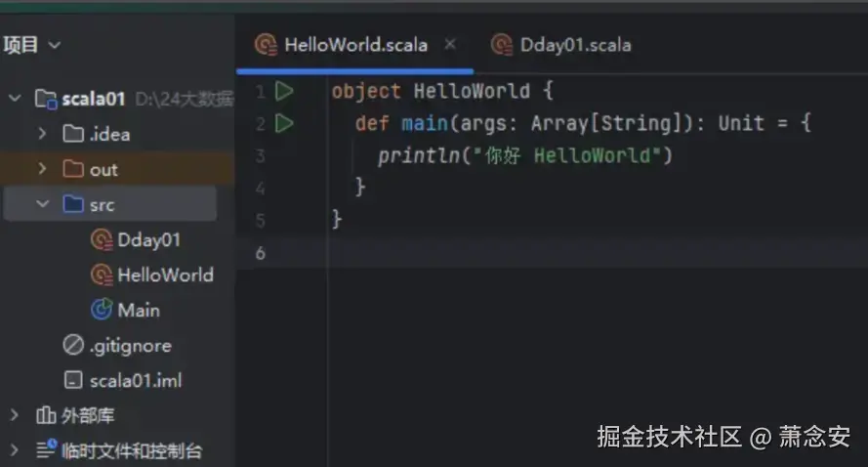Click the 'def' keyword on line 2
This screenshot has width=868, height=467.
[x=372, y=123]
